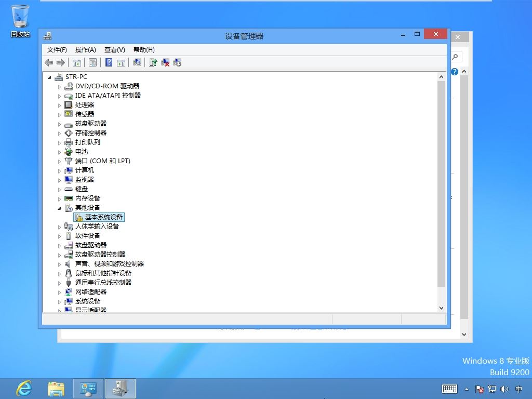The height and width of the screenshot is (399, 532).
Task: Click the 电池 battery icon in tree
Action: [x=69, y=152]
